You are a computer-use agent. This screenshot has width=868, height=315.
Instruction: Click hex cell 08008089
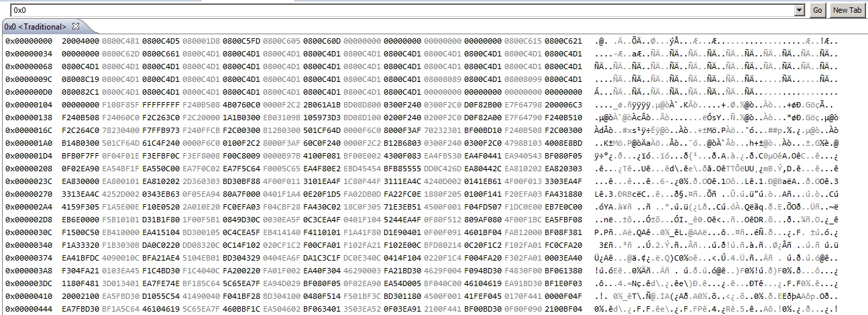(x=442, y=79)
